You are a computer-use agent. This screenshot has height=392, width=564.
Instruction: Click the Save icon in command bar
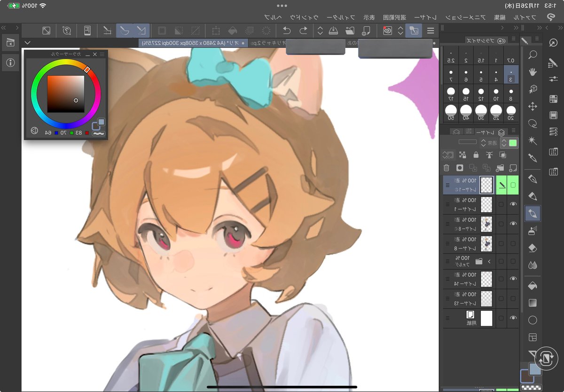(333, 31)
